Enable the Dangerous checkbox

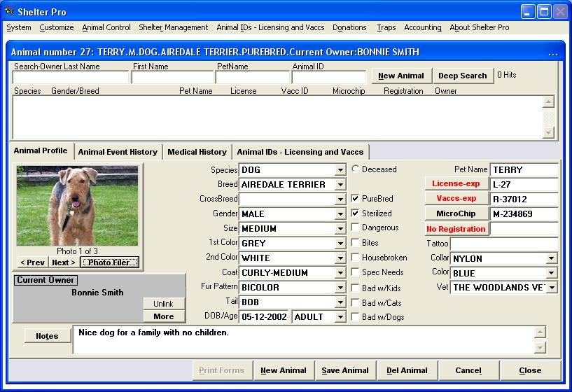[355, 227]
